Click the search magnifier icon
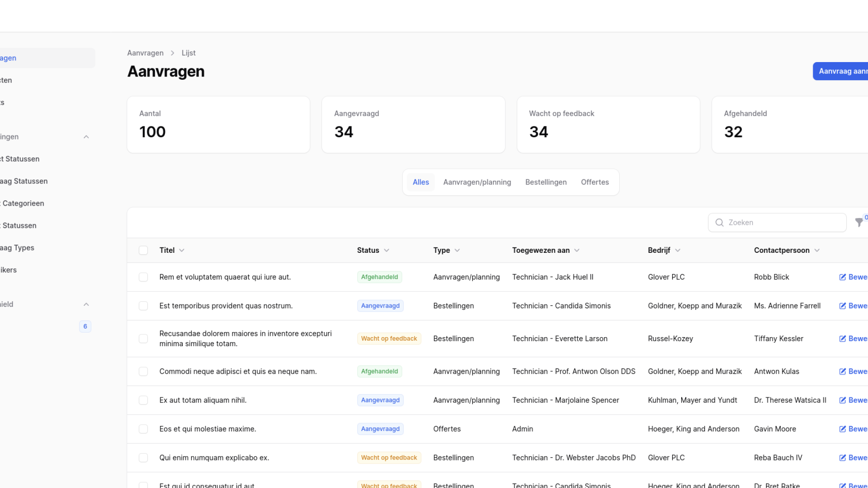 719,222
